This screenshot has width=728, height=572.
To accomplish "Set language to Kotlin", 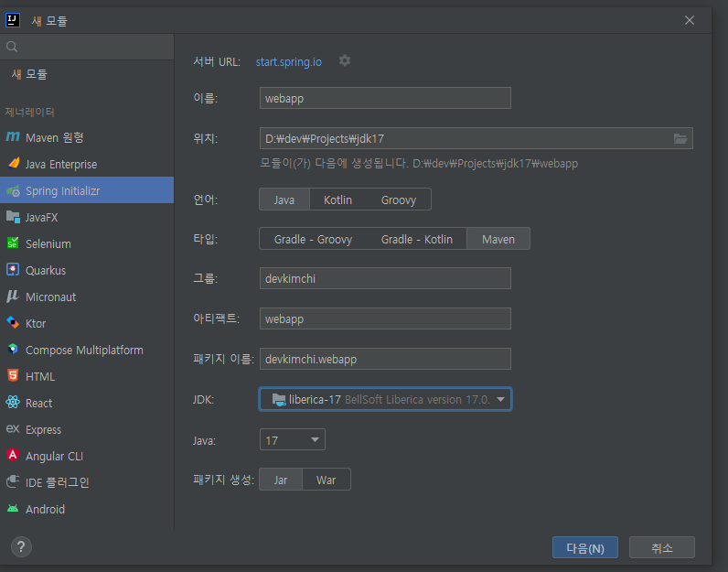I will [x=337, y=200].
